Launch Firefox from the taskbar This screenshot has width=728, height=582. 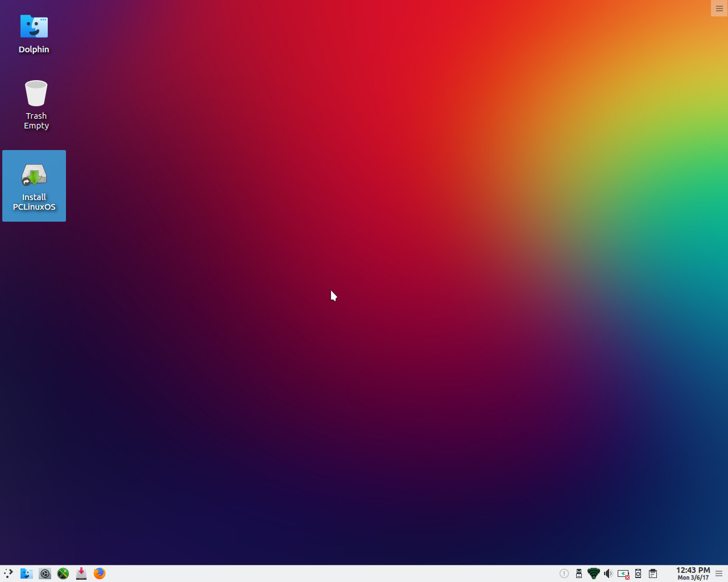coord(100,573)
